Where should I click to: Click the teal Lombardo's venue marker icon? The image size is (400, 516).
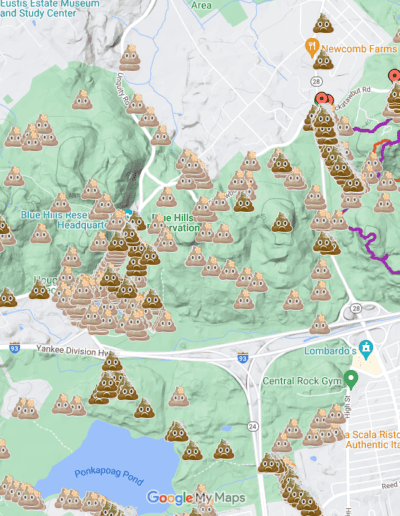click(x=366, y=349)
